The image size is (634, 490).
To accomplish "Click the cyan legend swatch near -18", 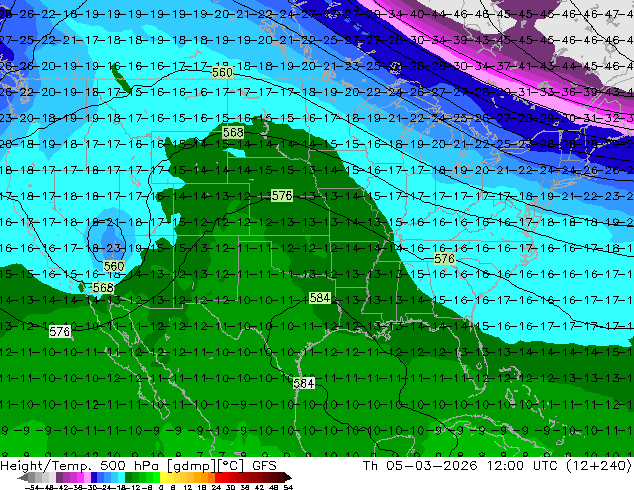I will tap(121, 477).
